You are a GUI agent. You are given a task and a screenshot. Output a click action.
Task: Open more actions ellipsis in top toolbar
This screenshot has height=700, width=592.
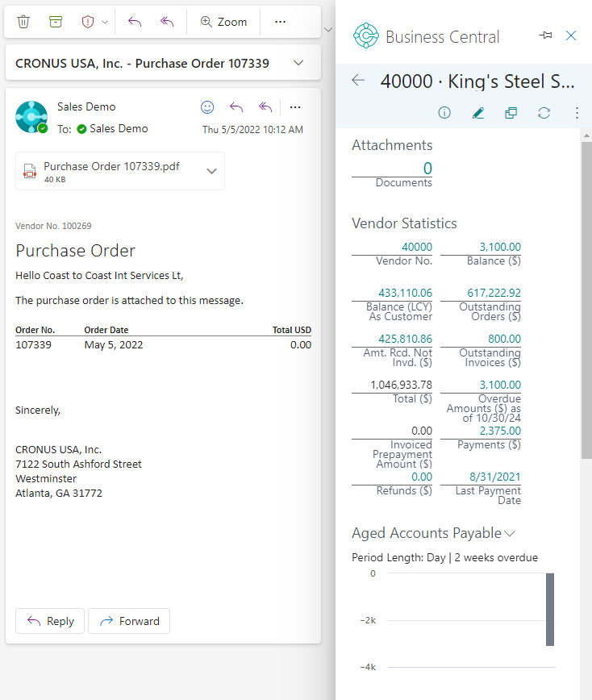click(280, 22)
